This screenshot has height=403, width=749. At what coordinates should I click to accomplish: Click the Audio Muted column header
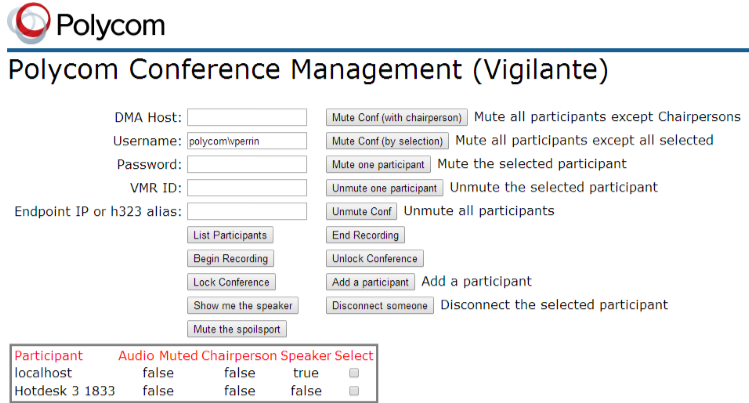pos(158,356)
